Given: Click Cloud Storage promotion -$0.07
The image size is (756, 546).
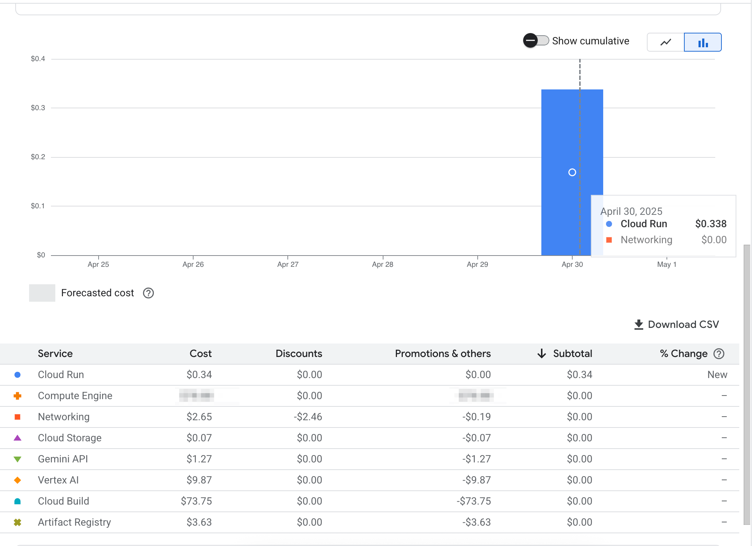Looking at the screenshot, I should click(x=477, y=438).
